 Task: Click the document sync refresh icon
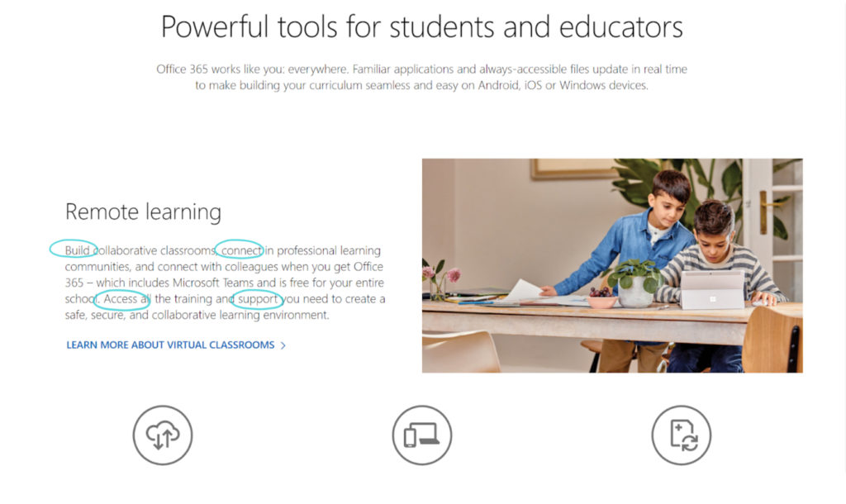pos(682,435)
